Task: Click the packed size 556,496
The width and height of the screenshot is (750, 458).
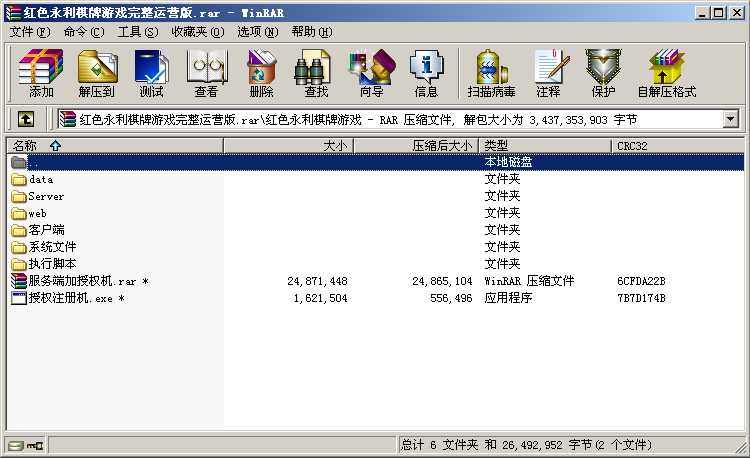Action: point(451,298)
